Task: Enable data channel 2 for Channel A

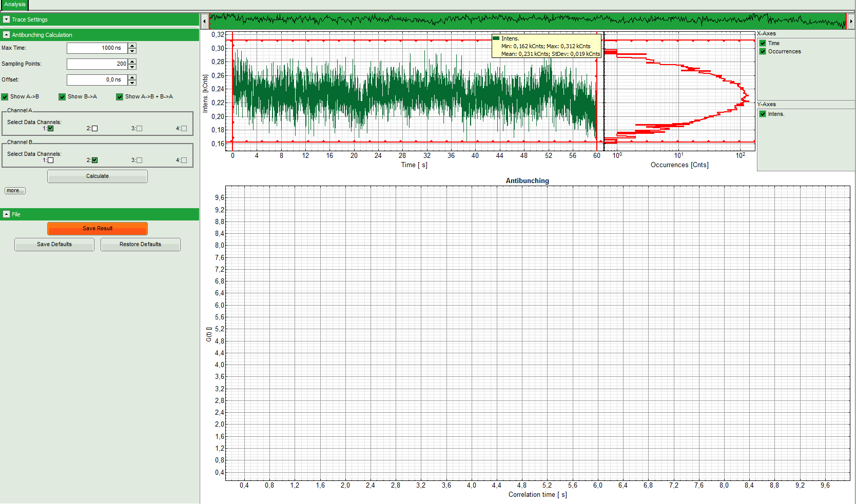Action: coord(94,129)
